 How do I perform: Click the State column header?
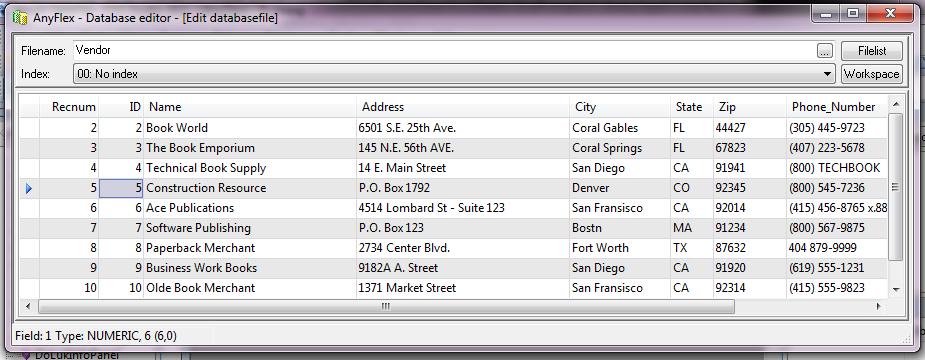[x=691, y=107]
